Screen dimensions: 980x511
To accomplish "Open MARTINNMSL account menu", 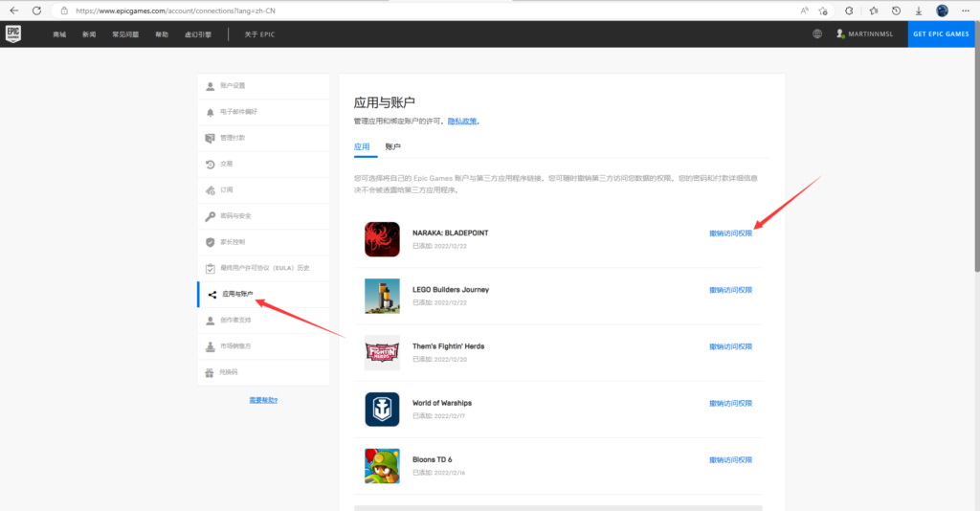I will [865, 33].
